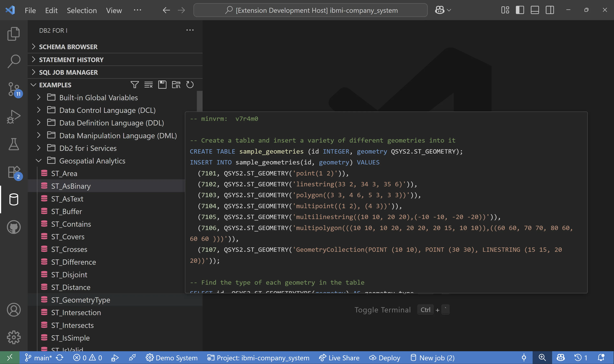This screenshot has height=364, width=614.
Task: Open the Selection menu
Action: coord(82,10)
